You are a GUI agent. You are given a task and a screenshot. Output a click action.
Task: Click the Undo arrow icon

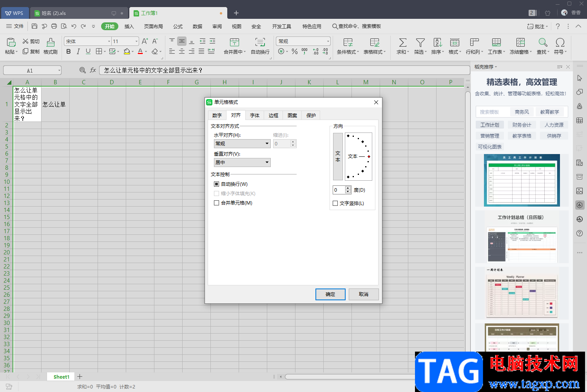pos(74,26)
